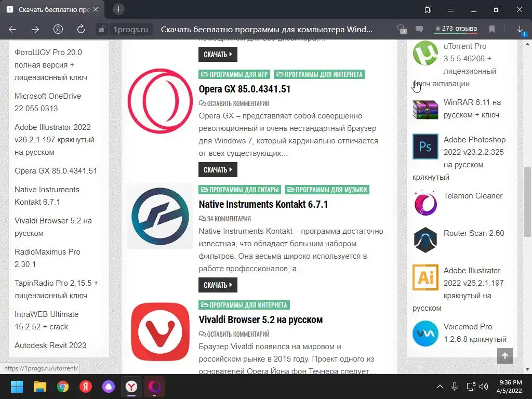Open File Explorer from the taskbar
The width and height of the screenshot is (532, 399).
click(39, 387)
